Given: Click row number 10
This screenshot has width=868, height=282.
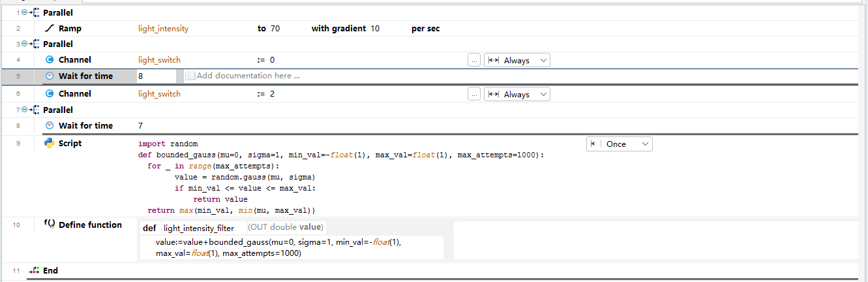Looking at the screenshot, I should click(17, 225).
